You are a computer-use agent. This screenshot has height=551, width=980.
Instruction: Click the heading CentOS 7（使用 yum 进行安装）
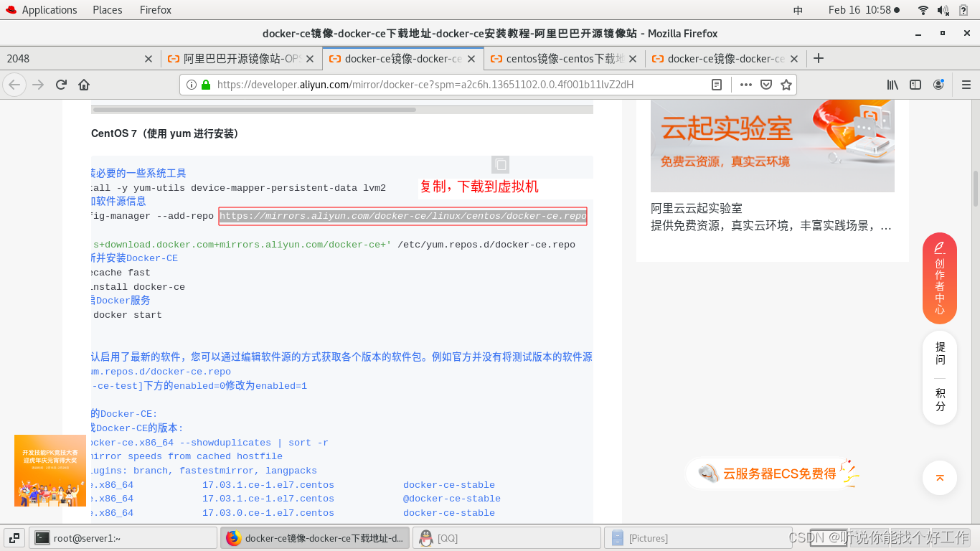[x=165, y=133]
